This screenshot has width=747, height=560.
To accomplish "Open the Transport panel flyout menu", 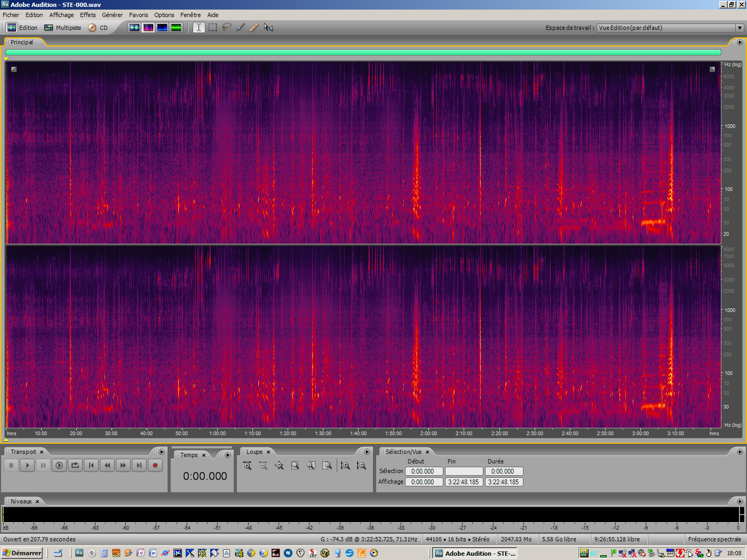I will click(162, 451).
